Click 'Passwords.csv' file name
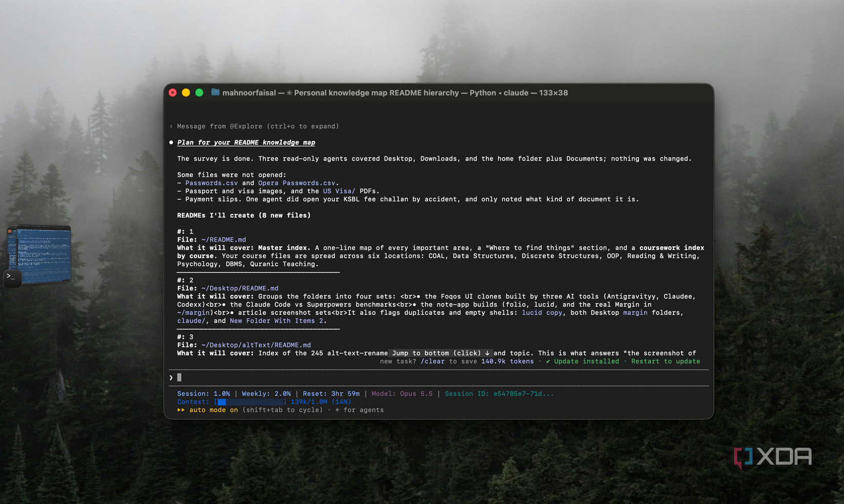The height and width of the screenshot is (504, 844). click(211, 183)
